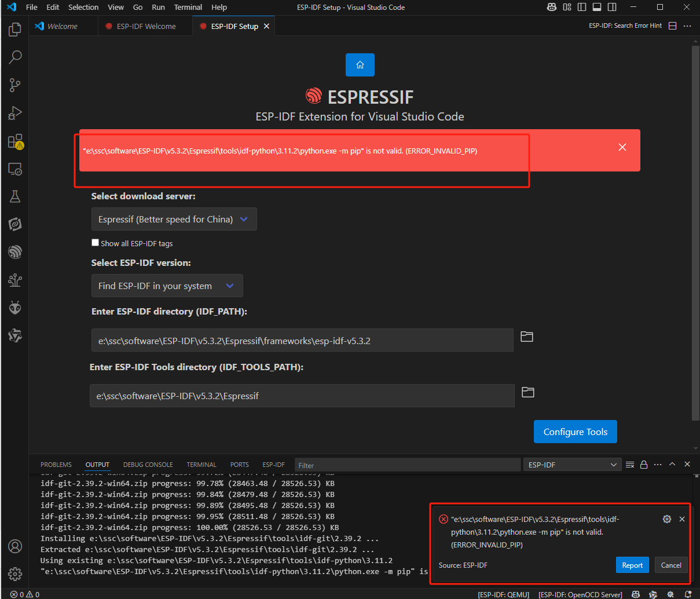This screenshot has height=599, width=700.
Task: Open the Help menu
Action: click(x=219, y=7)
